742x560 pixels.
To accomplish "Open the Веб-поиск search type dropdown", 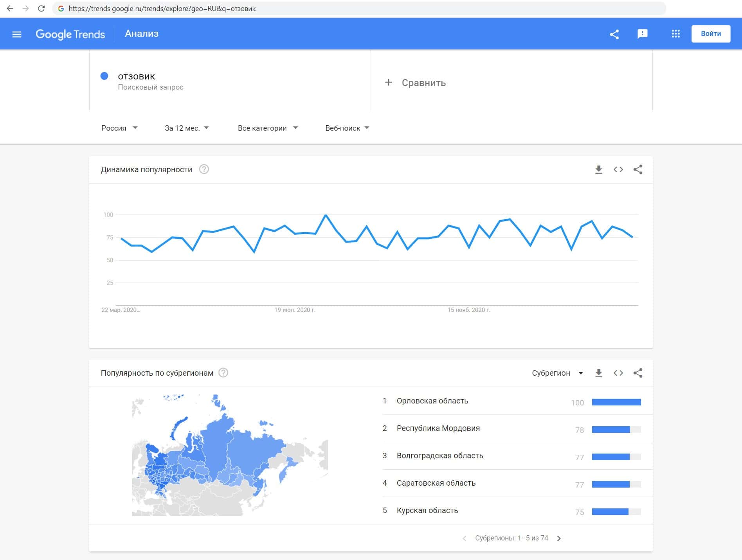I will 347,128.
